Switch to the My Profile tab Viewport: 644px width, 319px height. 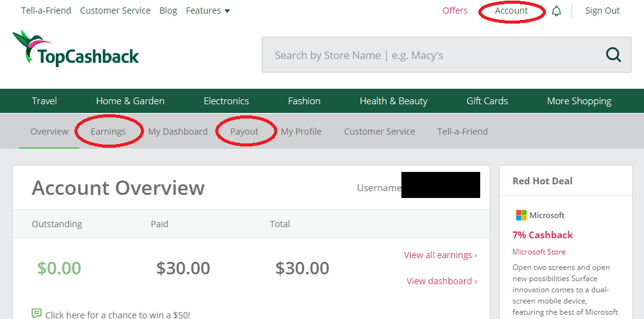pyautogui.click(x=301, y=132)
